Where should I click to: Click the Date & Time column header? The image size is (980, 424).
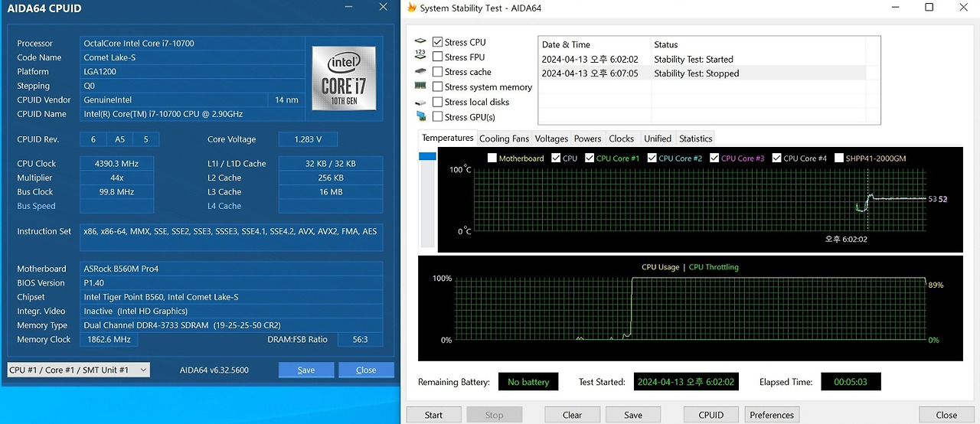(595, 44)
